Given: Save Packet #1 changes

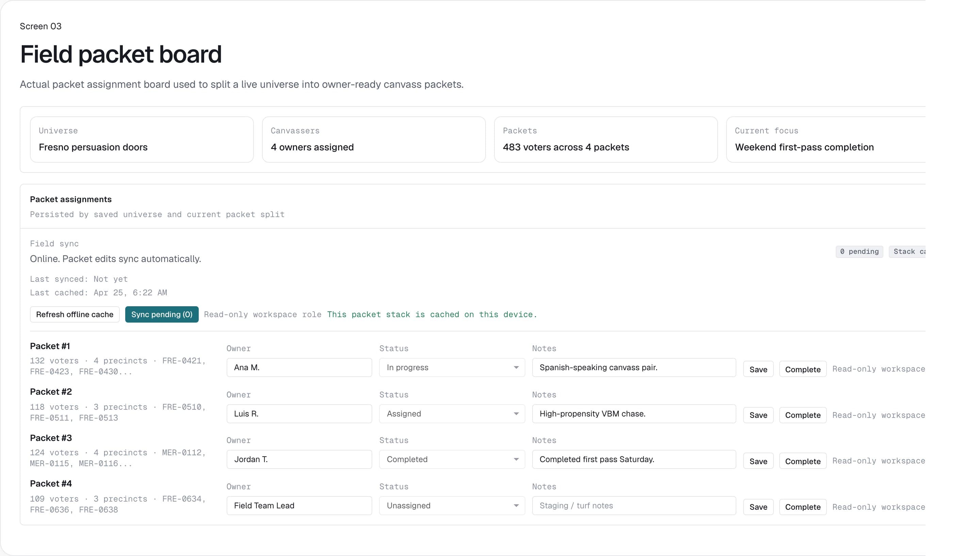Looking at the screenshot, I should coord(758,369).
